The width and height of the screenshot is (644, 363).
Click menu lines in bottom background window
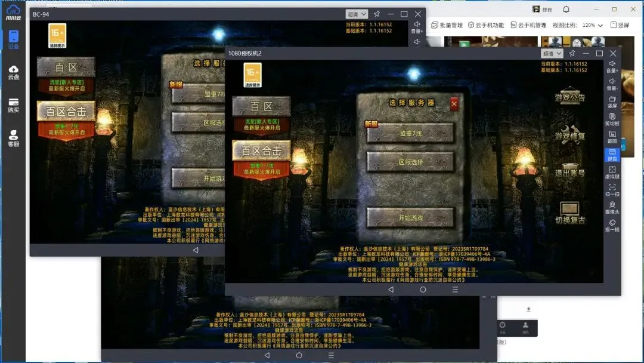tap(331, 355)
